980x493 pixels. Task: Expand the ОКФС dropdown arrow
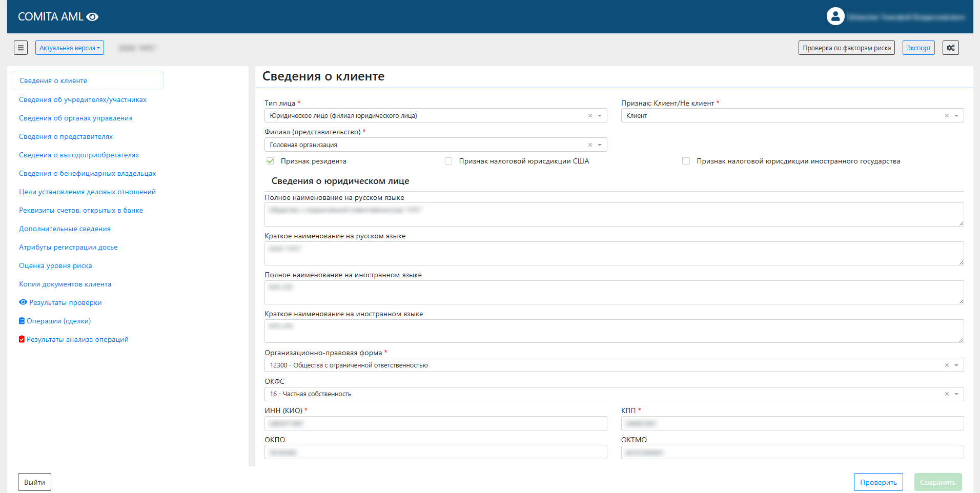pos(956,394)
